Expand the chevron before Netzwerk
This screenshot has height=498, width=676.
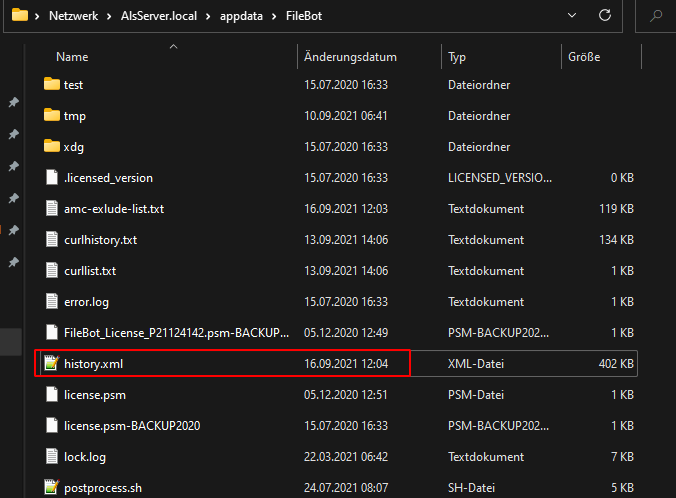point(37,16)
